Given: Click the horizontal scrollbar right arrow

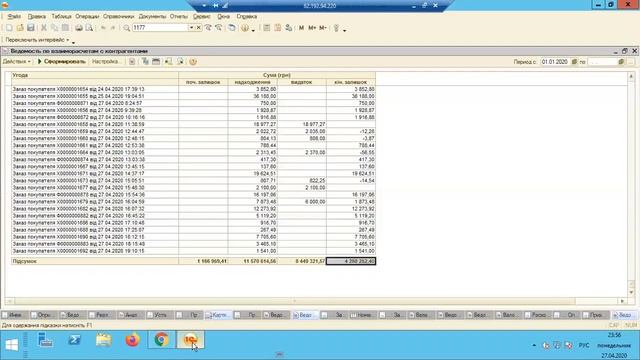Looking at the screenshot, I should (622, 301).
